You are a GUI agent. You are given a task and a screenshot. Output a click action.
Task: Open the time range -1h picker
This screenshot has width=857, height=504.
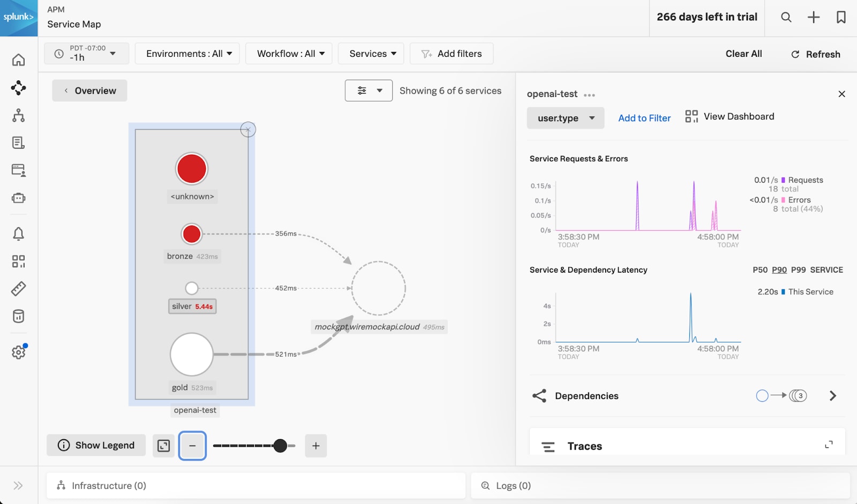86,54
